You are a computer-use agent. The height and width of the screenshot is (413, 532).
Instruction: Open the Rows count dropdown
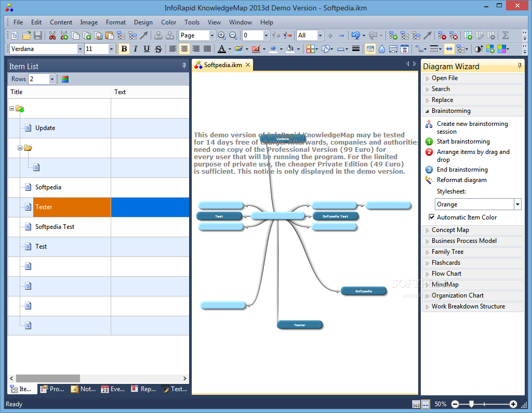(52, 79)
